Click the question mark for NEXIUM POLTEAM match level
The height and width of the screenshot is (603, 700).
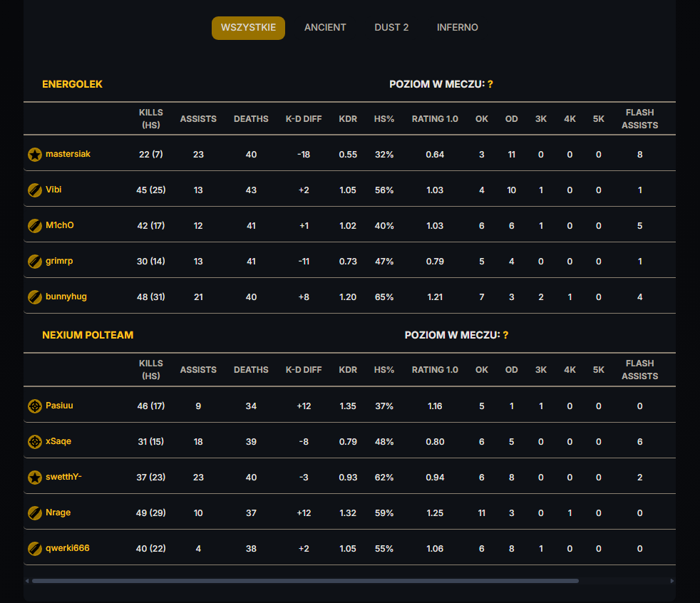(505, 335)
